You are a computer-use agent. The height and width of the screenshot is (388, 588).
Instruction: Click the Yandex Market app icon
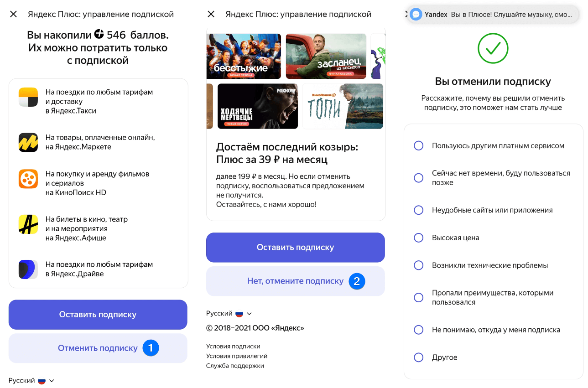[x=28, y=142]
